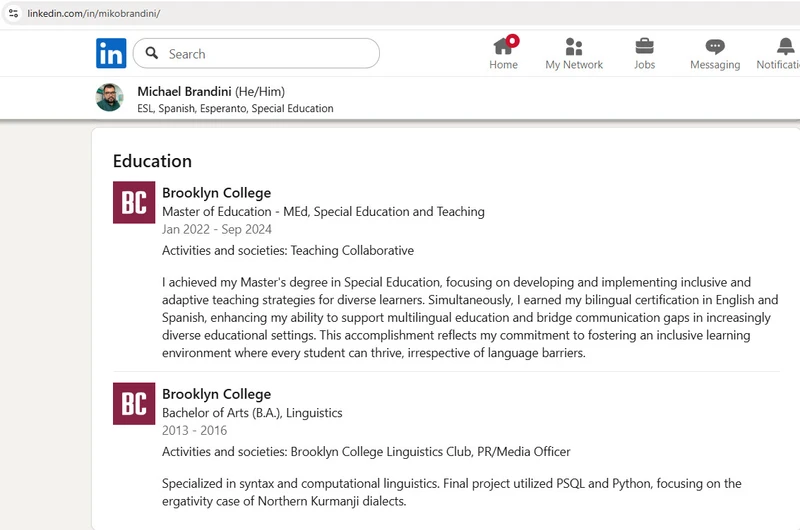Click the site info icon in address bar
Viewport: 800px width, 530px height.
click(13, 13)
